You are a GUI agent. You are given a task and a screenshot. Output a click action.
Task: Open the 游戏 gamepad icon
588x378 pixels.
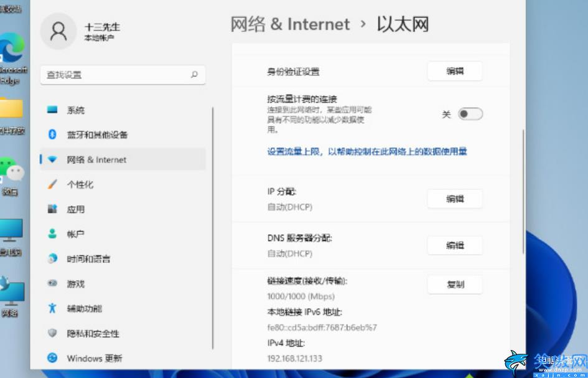pos(52,283)
